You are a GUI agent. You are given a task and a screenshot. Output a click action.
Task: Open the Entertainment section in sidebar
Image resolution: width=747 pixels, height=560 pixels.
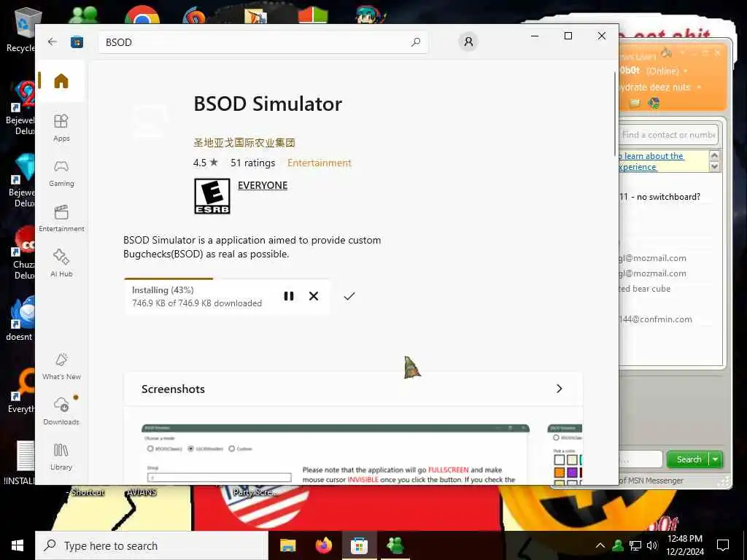(x=61, y=219)
